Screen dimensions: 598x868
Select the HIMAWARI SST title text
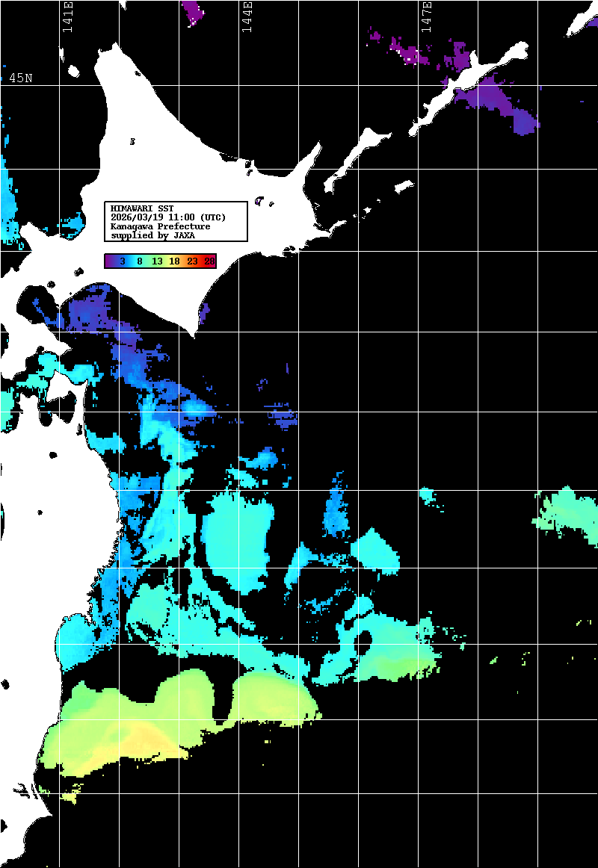click(x=142, y=208)
